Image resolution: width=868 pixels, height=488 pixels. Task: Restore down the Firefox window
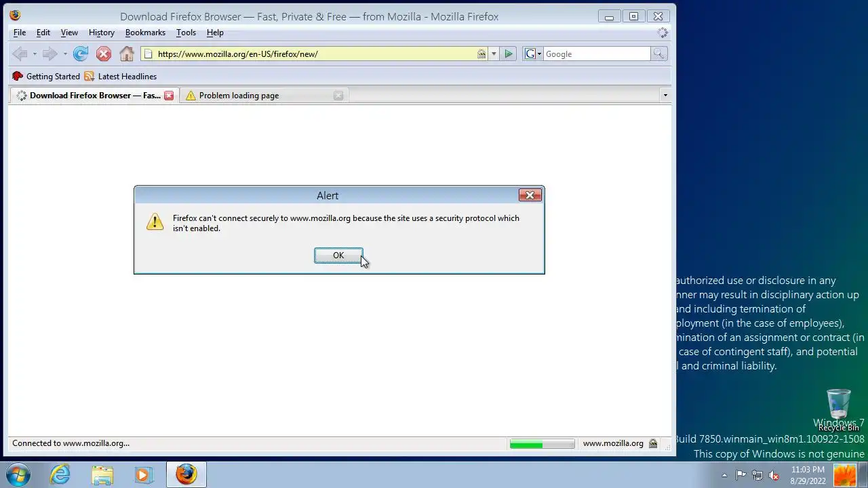tap(633, 16)
